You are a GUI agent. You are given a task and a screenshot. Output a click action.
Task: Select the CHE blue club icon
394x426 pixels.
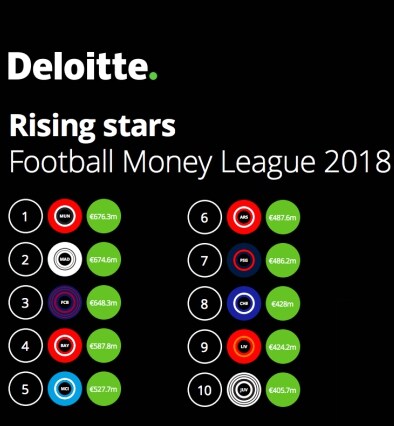point(244,304)
